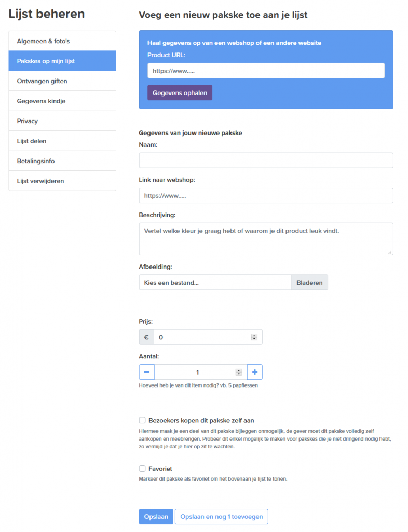
Task: Click the Prijs field spinner arrows
Action: 254,337
